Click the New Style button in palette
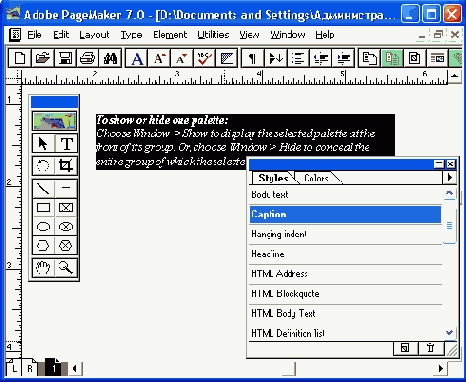This screenshot has width=466, height=382. click(405, 348)
